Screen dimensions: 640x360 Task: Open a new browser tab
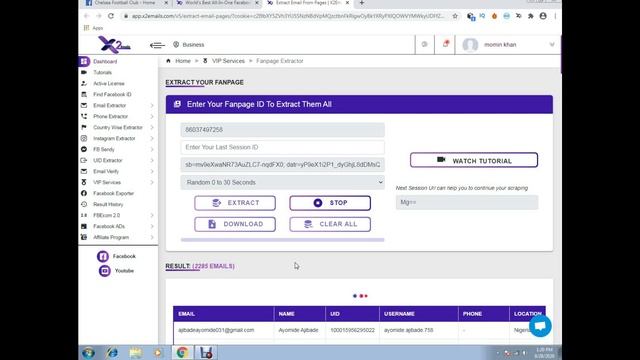(x=361, y=3)
